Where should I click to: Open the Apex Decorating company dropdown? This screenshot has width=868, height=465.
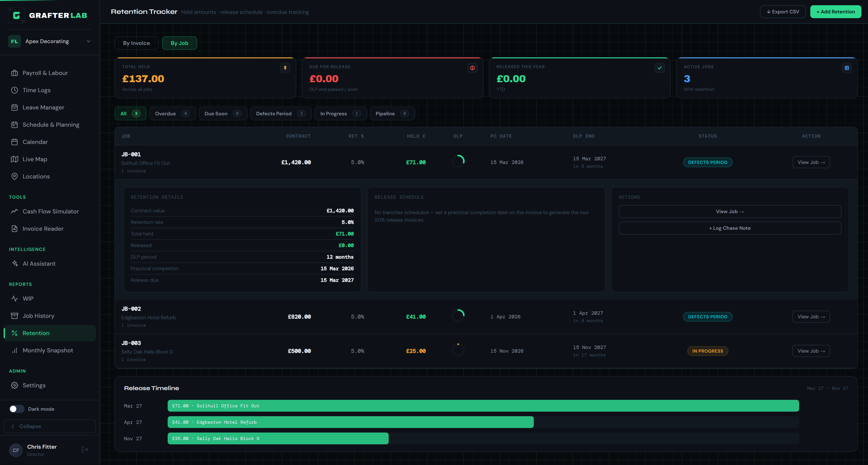click(x=50, y=41)
